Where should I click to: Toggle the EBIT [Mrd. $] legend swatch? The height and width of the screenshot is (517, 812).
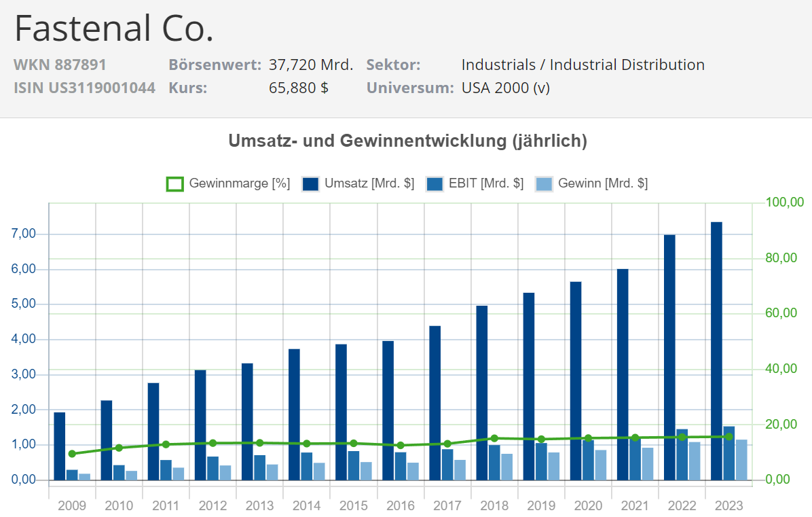point(435,184)
